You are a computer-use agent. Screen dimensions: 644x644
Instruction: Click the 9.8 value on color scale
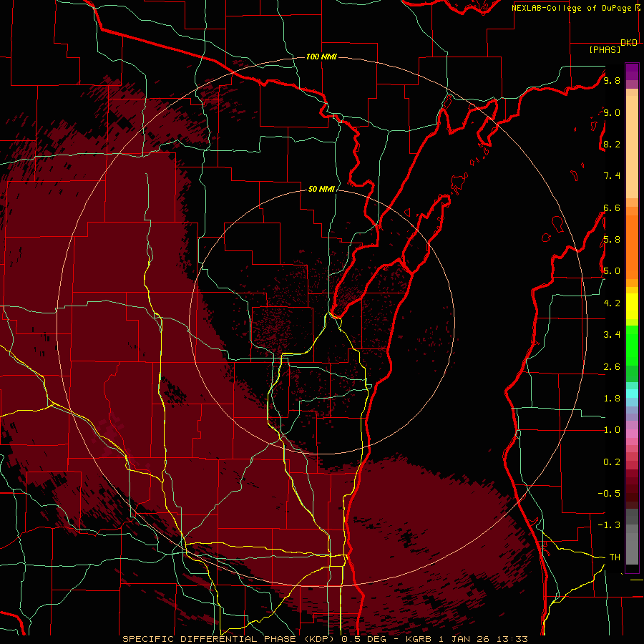point(612,80)
